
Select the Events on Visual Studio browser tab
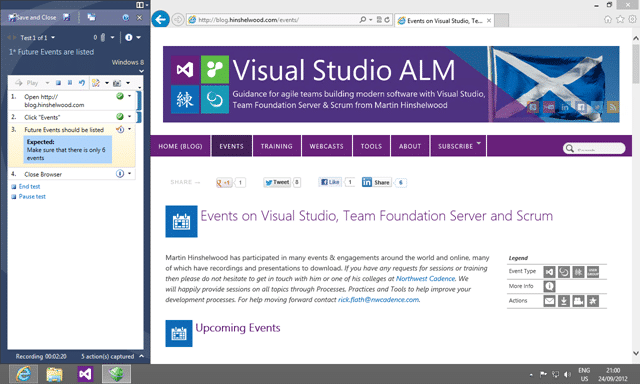pos(445,20)
